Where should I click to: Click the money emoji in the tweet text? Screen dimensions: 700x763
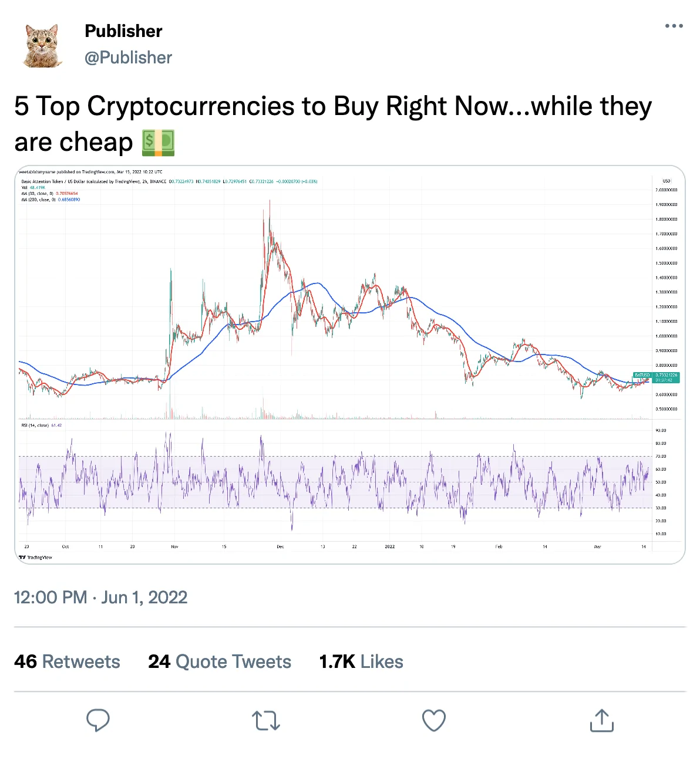159,143
